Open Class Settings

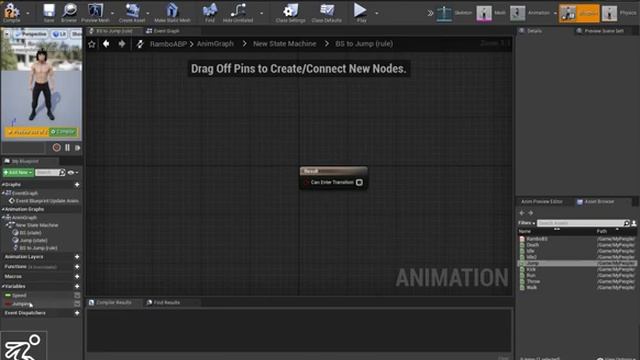[x=290, y=12]
